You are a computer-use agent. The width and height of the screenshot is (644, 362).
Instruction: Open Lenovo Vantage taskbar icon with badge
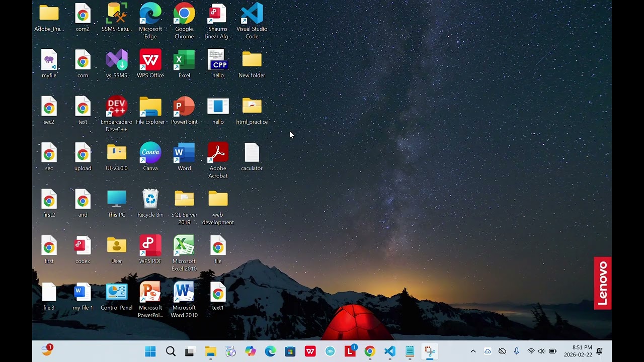coord(350,351)
